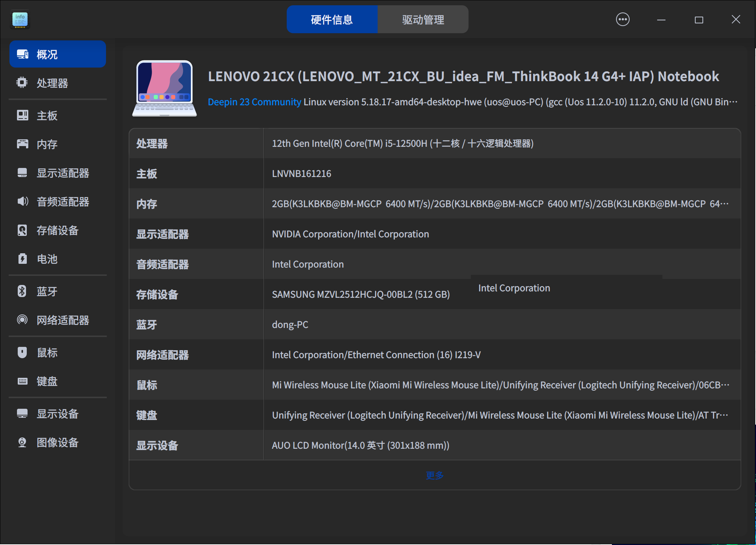
Task: Open 显示适配器 in the sidebar
Action: 63,173
